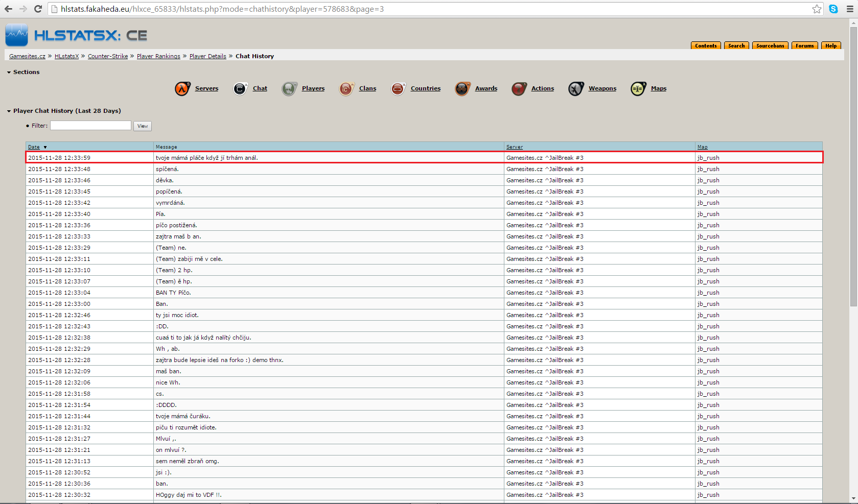Click the Weapons text link
Image resolution: width=858 pixels, height=504 pixels.
[x=602, y=88]
